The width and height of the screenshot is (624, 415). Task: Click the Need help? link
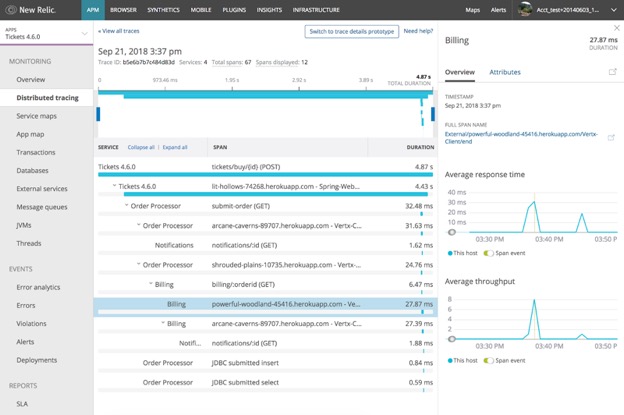click(x=418, y=31)
